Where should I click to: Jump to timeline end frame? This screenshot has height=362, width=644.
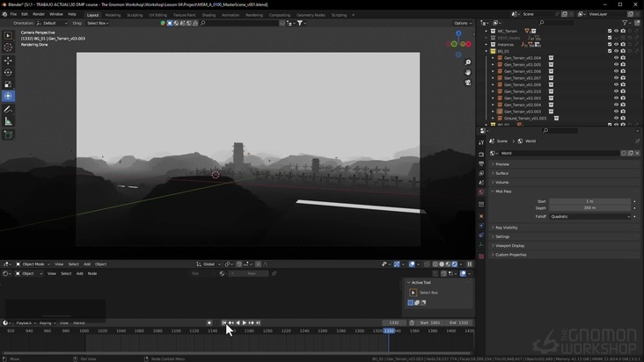[258, 322]
